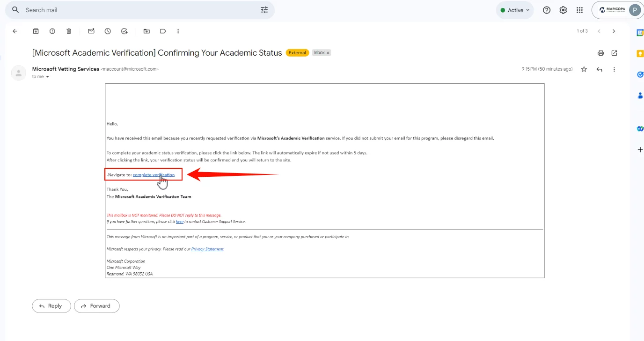
Task: Open search filter options
Action: click(x=263, y=9)
